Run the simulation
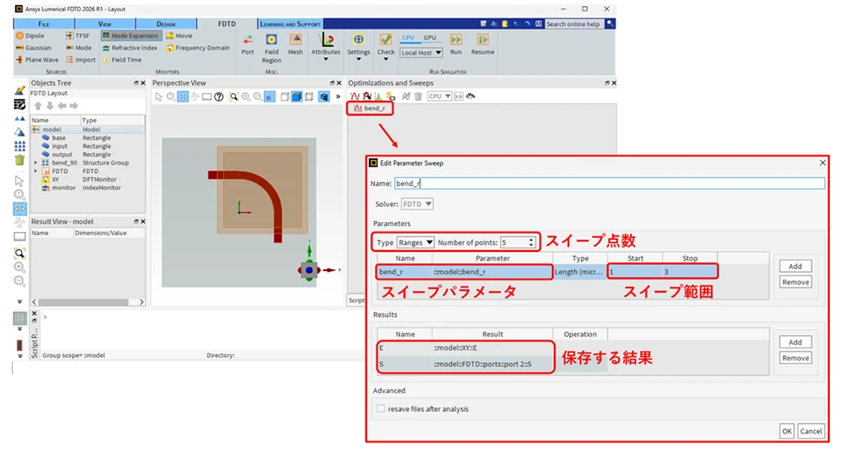The width and height of the screenshot is (868, 476). pos(456,44)
